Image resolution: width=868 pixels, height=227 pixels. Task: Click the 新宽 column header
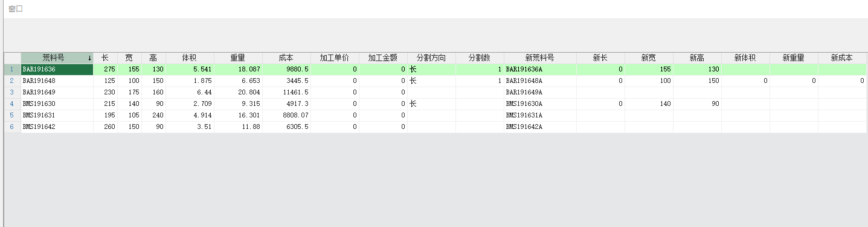tap(649, 58)
